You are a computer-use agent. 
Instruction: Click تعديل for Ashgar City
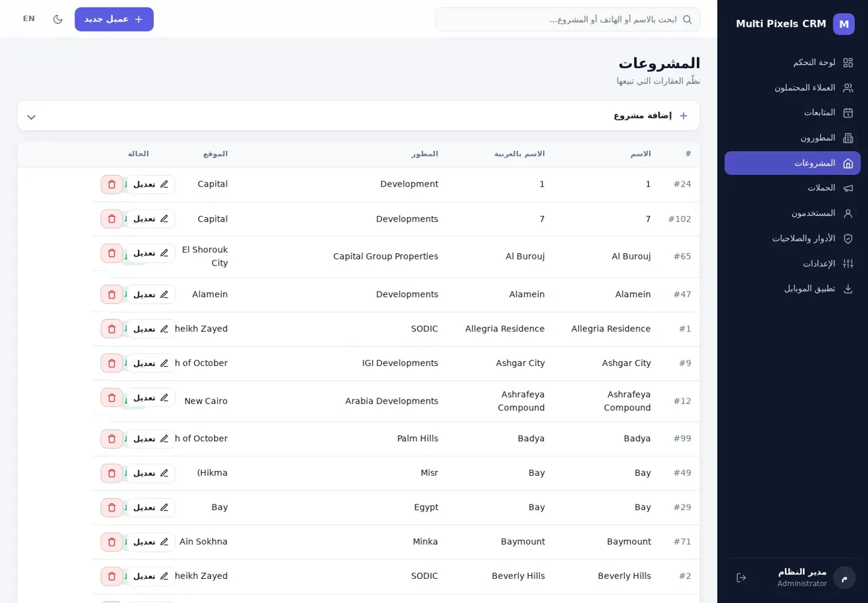pos(151,363)
